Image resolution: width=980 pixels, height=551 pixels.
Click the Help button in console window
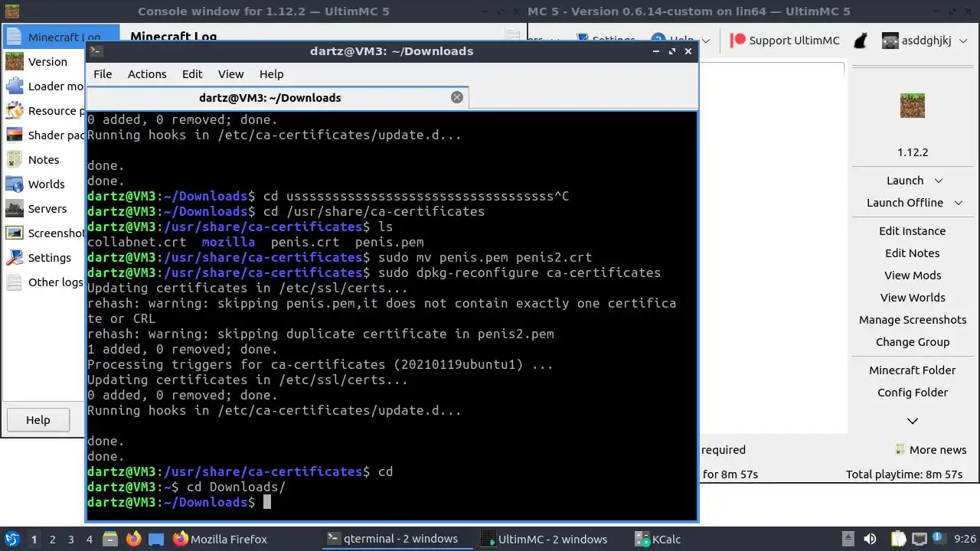coord(38,420)
